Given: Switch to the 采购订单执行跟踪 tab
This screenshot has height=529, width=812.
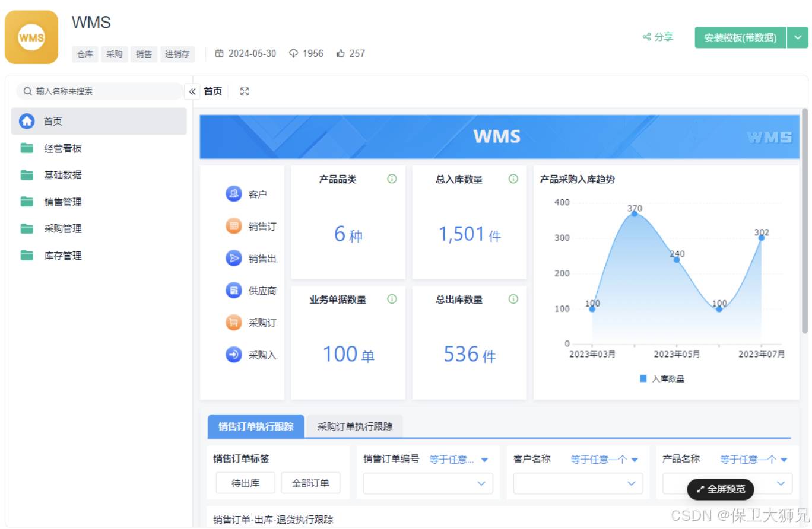Looking at the screenshot, I should [x=354, y=426].
